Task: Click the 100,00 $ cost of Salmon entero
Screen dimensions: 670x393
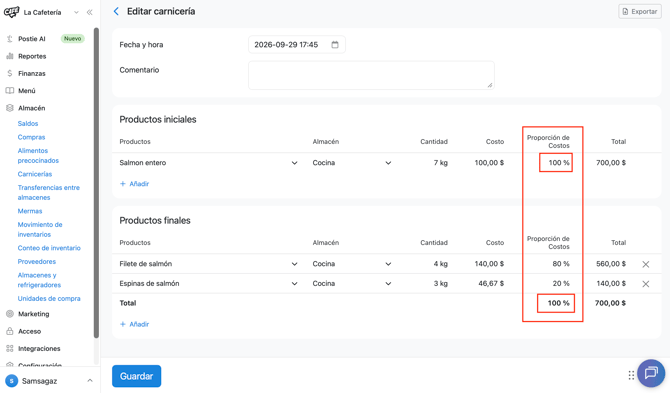Action: click(x=489, y=163)
